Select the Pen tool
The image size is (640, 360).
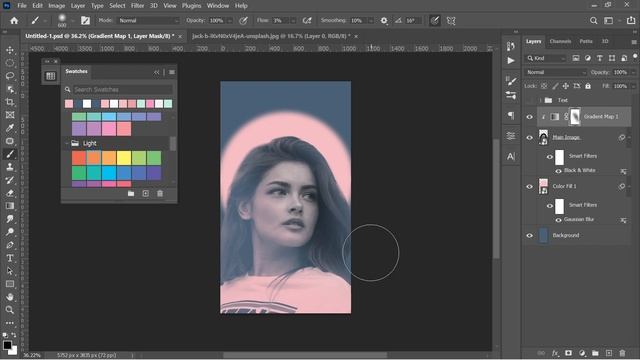(x=10, y=245)
